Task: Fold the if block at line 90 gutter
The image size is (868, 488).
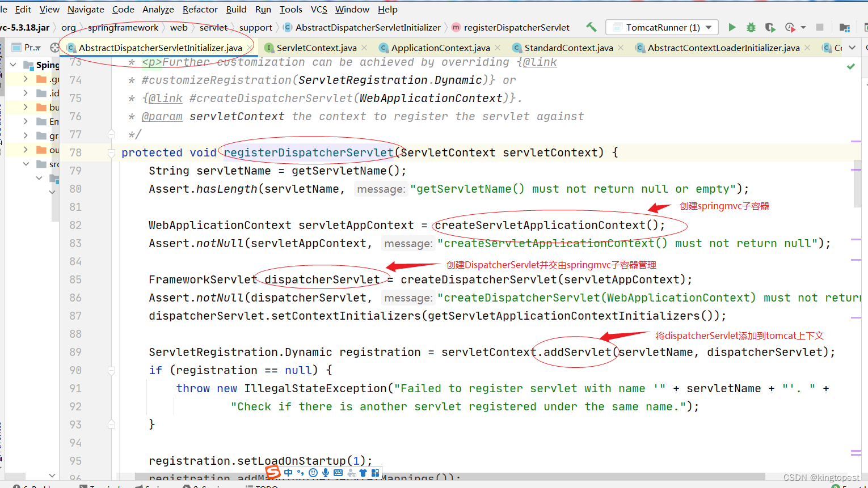Action: pyautogui.click(x=111, y=370)
